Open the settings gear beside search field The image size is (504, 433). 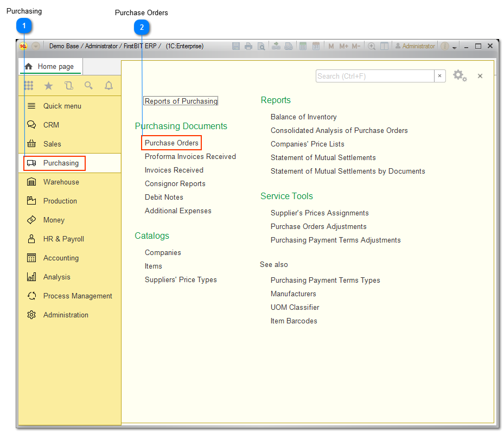tap(460, 76)
